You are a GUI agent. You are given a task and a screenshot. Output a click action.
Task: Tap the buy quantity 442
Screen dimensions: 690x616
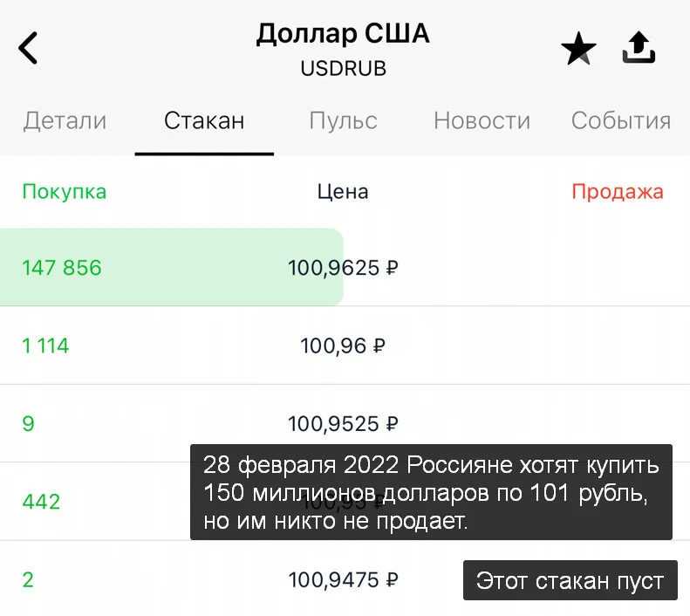41,502
